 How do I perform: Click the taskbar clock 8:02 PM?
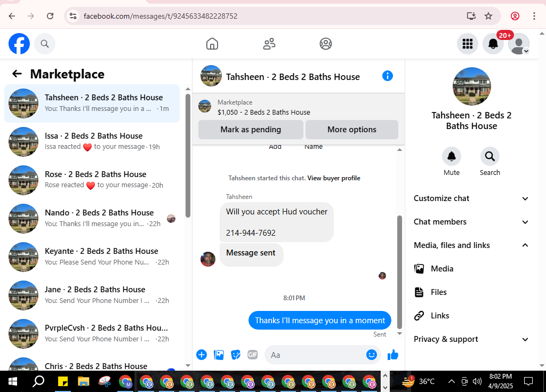point(500,381)
